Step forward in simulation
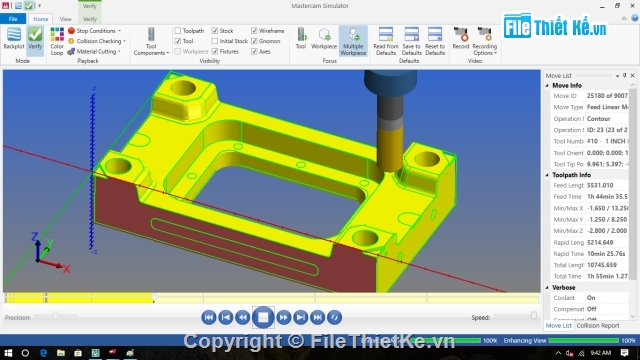Viewport: 640px width, 360px height. 283,317
